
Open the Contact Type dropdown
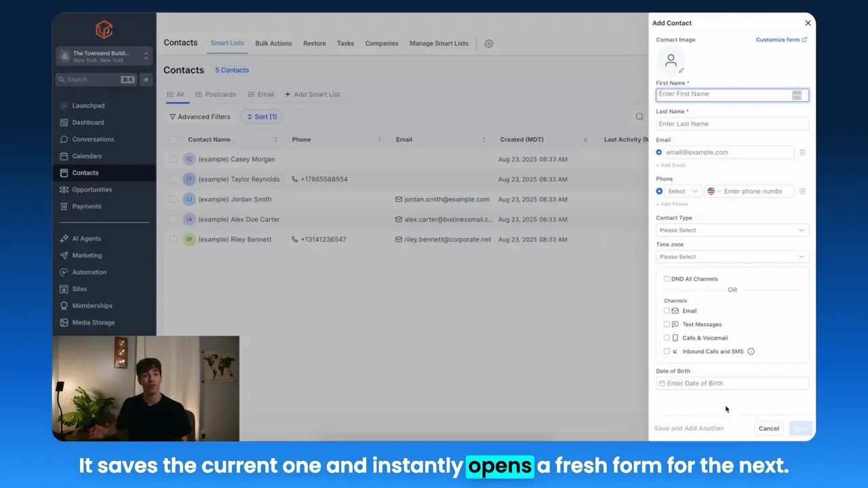[732, 230]
